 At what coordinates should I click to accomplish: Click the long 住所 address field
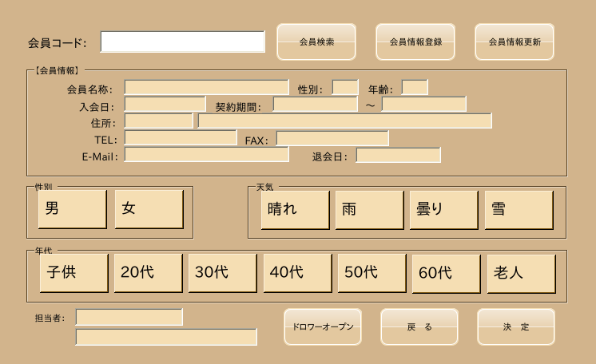345,121
